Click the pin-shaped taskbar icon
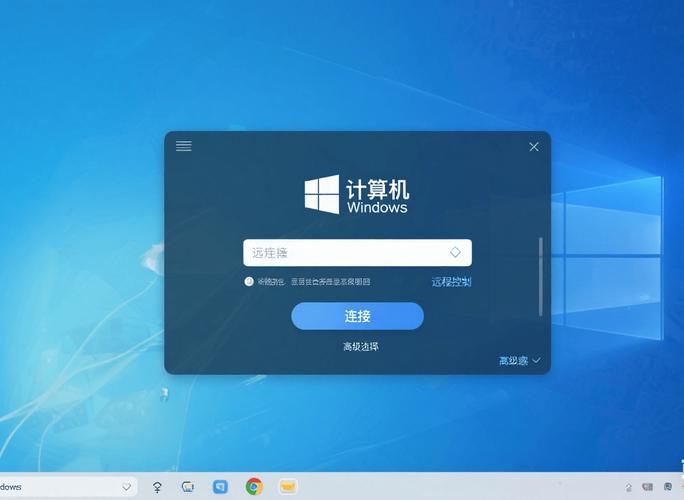This screenshot has width=684, height=500. 157,487
